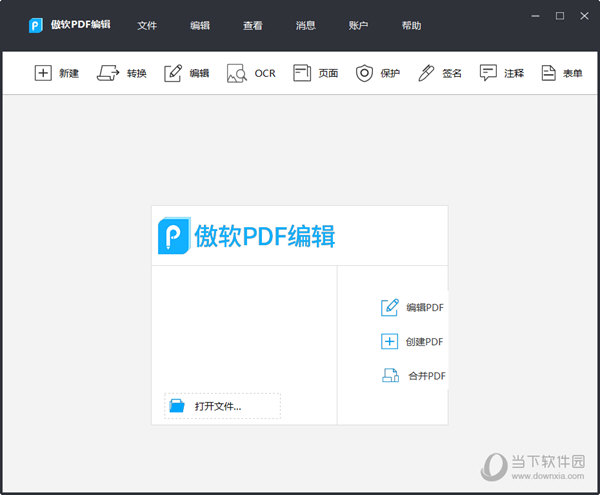This screenshot has height=495, width=600.
Task: Choose the 签名 (Sign) pen icon
Action: pos(426,73)
